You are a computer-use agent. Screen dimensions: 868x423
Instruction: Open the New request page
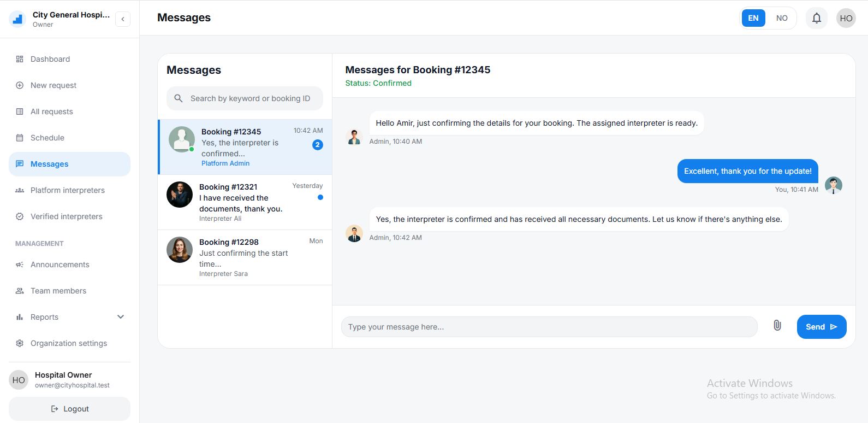point(53,85)
